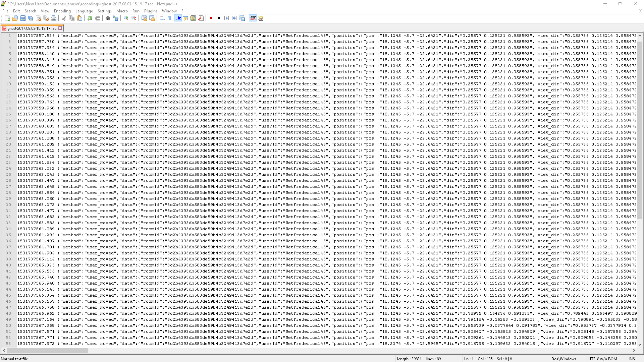Click the Save file icon

23,18
